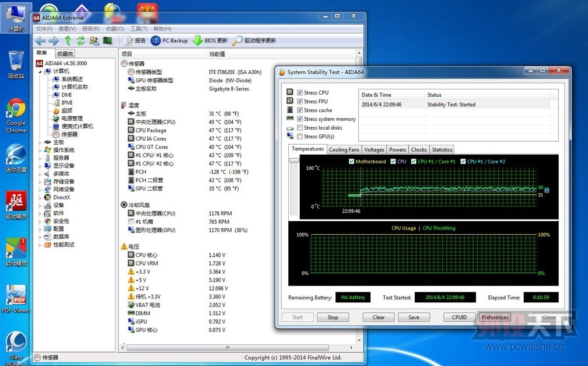Toggle the Motherboard temperature graph checkbox
588x366 pixels.
pyautogui.click(x=351, y=162)
